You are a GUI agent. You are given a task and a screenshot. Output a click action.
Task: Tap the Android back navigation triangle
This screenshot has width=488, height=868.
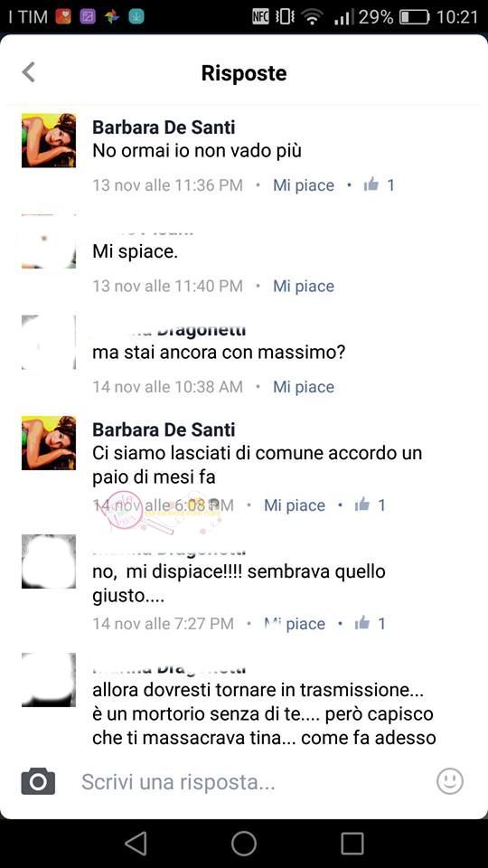[x=136, y=844]
